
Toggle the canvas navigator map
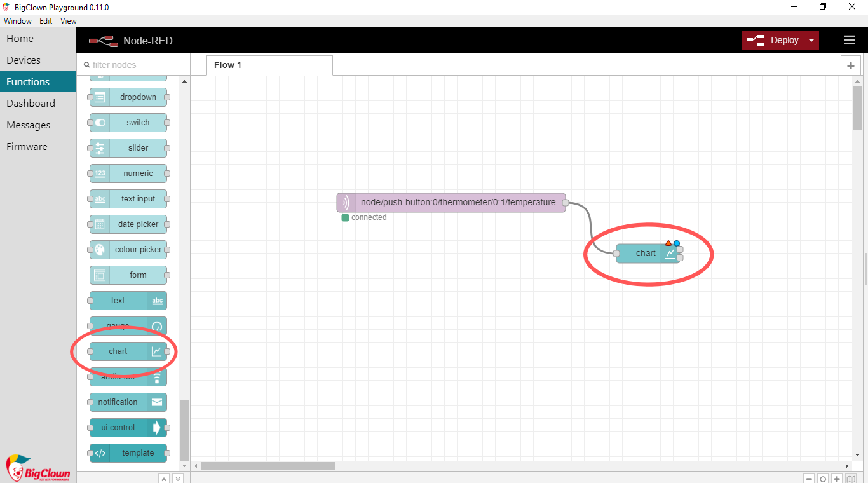(x=851, y=479)
